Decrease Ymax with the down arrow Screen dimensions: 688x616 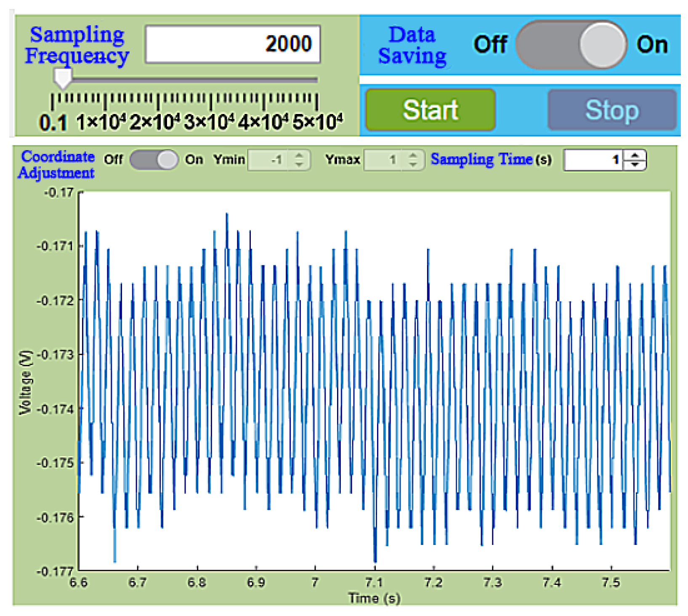coord(413,164)
